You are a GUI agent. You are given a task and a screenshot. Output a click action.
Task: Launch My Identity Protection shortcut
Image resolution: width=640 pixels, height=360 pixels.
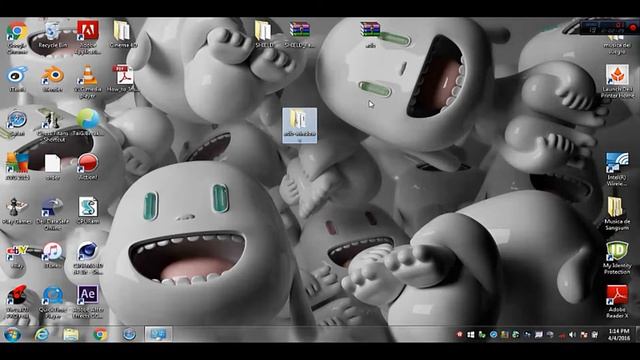(617, 258)
